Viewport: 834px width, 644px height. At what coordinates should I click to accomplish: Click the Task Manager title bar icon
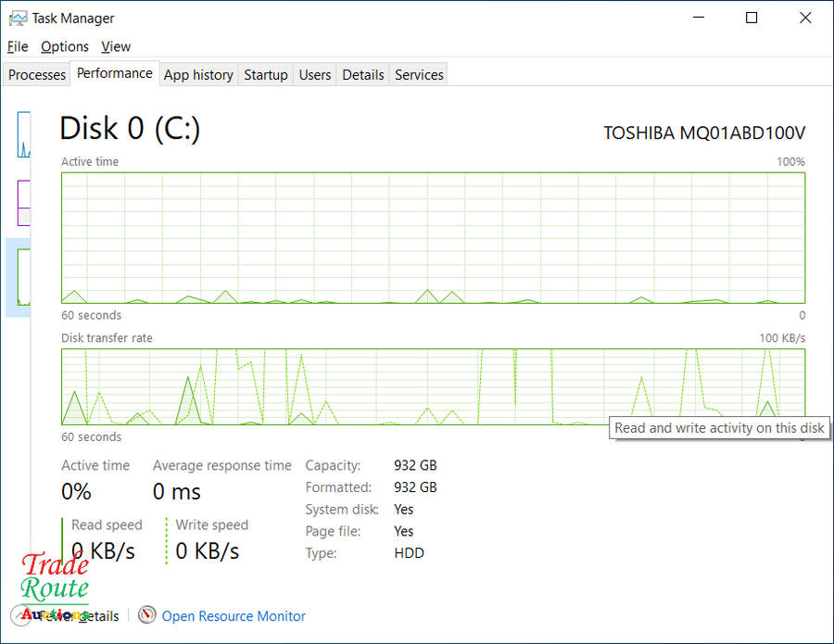coord(18,18)
